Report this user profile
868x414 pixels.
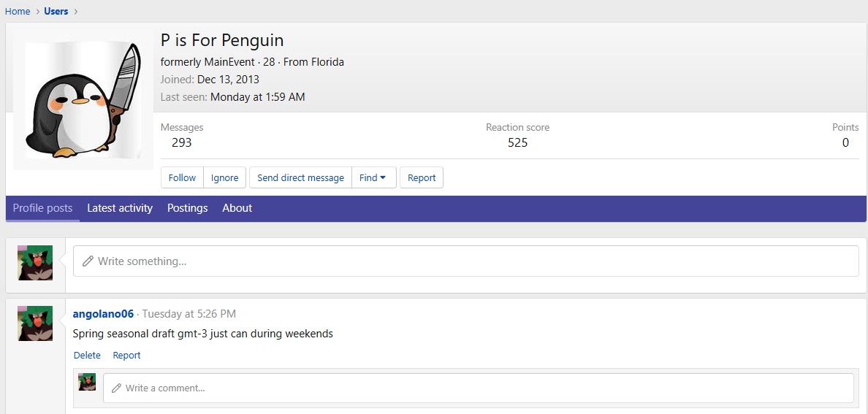(x=422, y=177)
